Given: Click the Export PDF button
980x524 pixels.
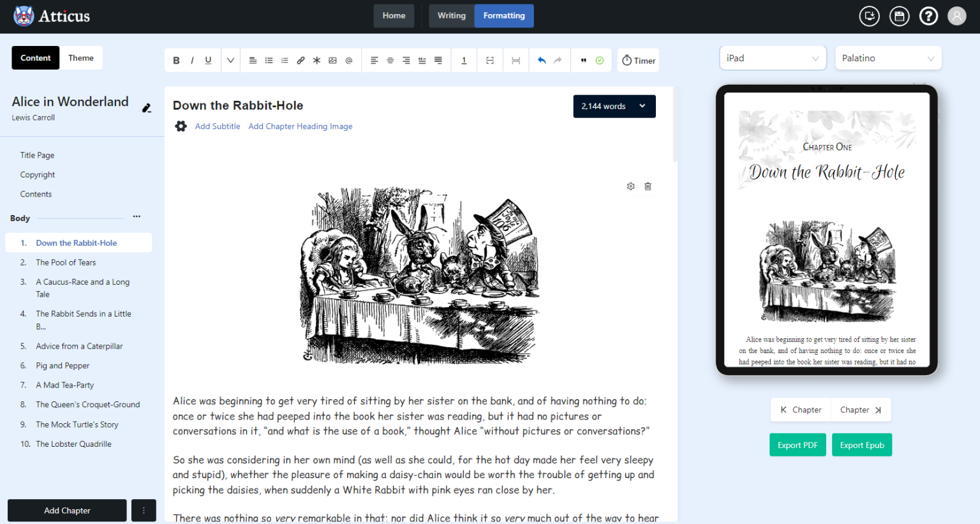Looking at the screenshot, I should (797, 445).
